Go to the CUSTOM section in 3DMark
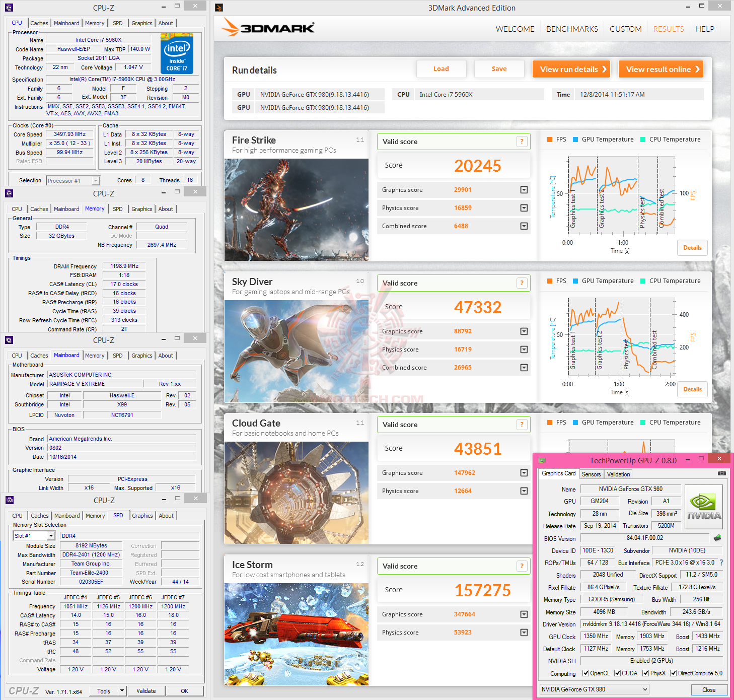734x700 pixels. [626, 29]
